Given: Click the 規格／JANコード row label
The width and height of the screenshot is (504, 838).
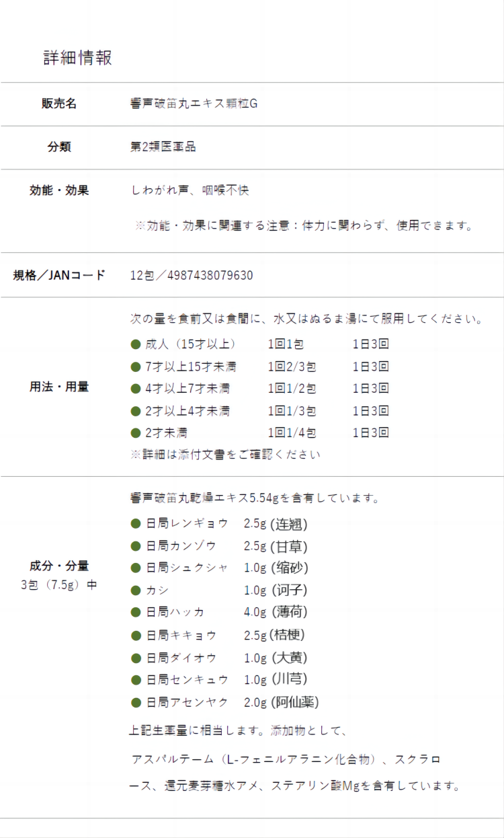Looking at the screenshot, I should 59,275.
